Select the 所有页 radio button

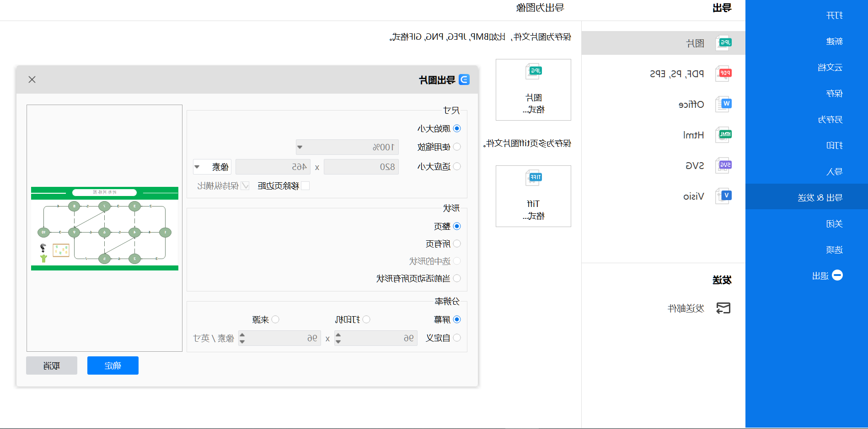pyautogui.click(x=457, y=244)
